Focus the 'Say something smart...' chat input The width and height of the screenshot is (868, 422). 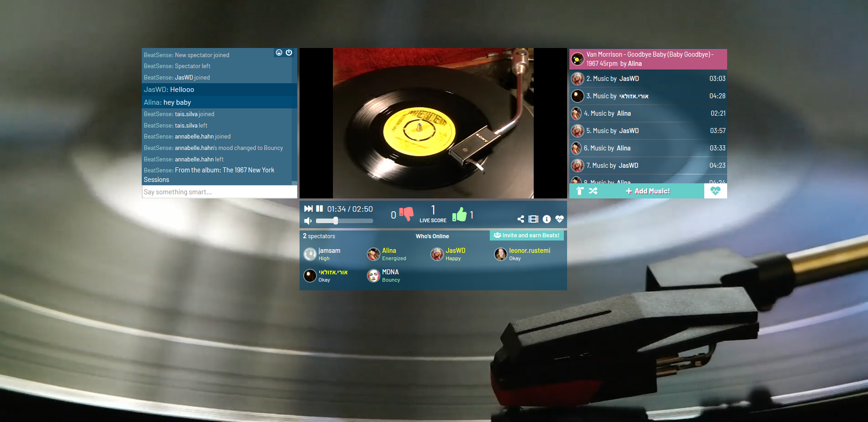click(220, 192)
